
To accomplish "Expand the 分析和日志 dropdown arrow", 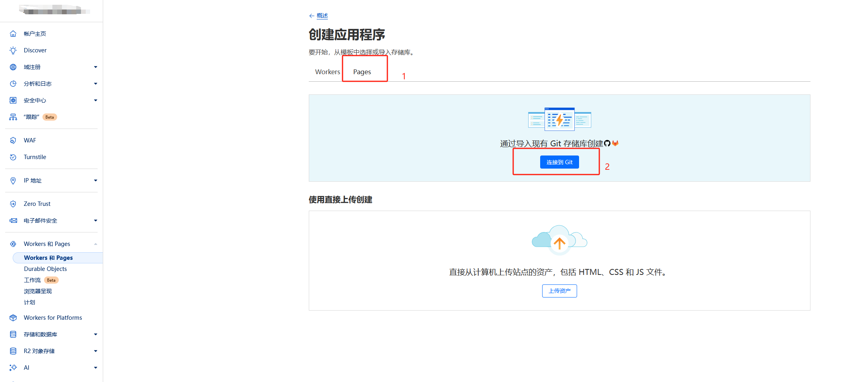I will (x=96, y=84).
